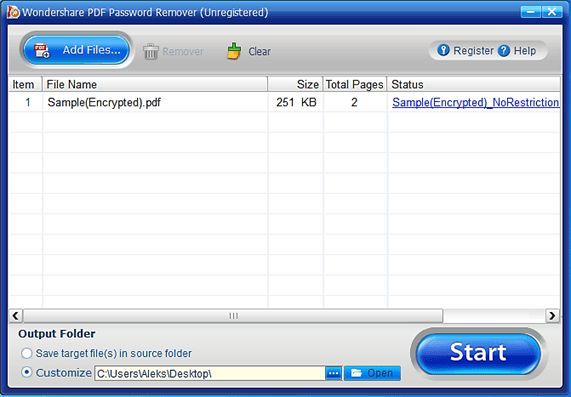This screenshot has height=397, width=571.
Task: Close the PDF Password Remover window
Action: [x=552, y=12]
